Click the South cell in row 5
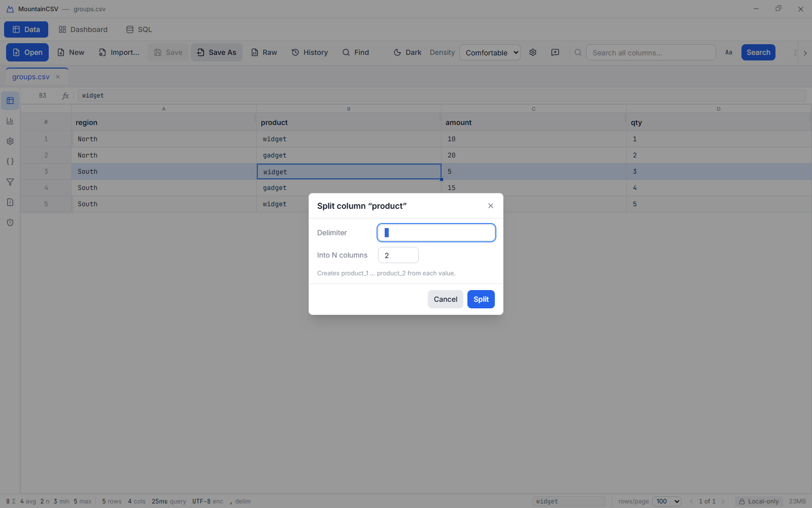The width and height of the screenshot is (812, 508). click(x=163, y=204)
